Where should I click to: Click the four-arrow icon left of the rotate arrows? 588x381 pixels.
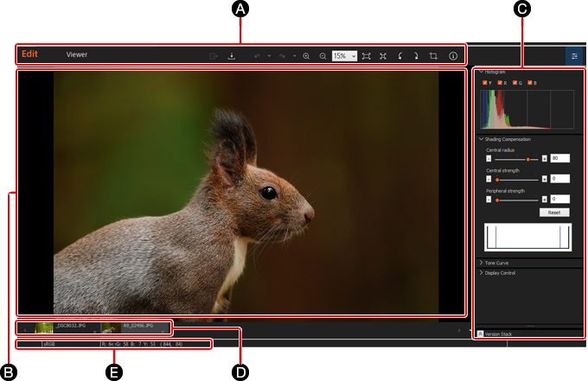point(383,56)
